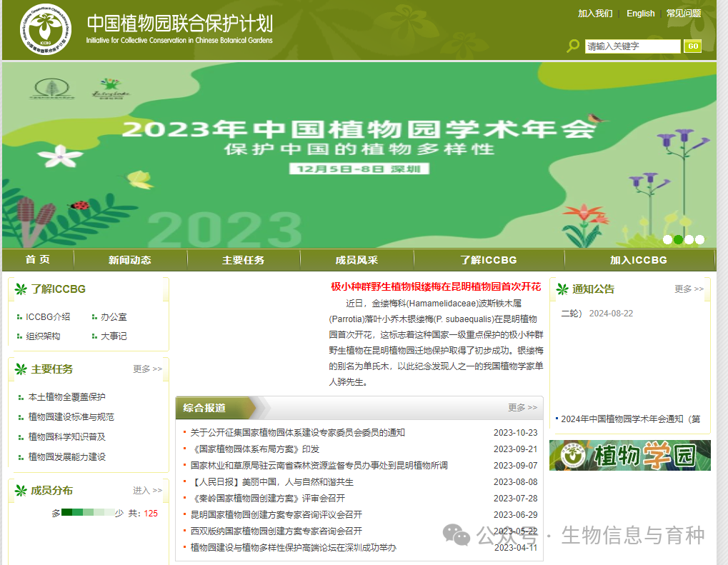Click the GO search button
This screenshot has height=565, width=728.
click(x=692, y=46)
